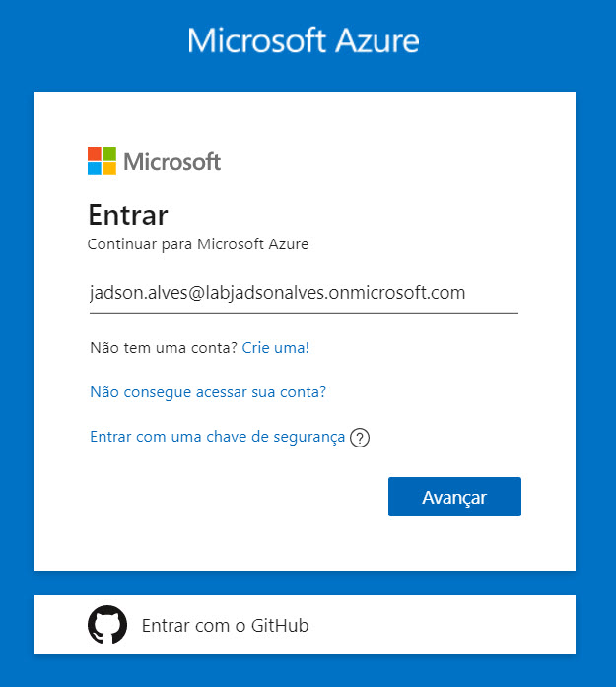Focus the email address input field

click(x=303, y=293)
